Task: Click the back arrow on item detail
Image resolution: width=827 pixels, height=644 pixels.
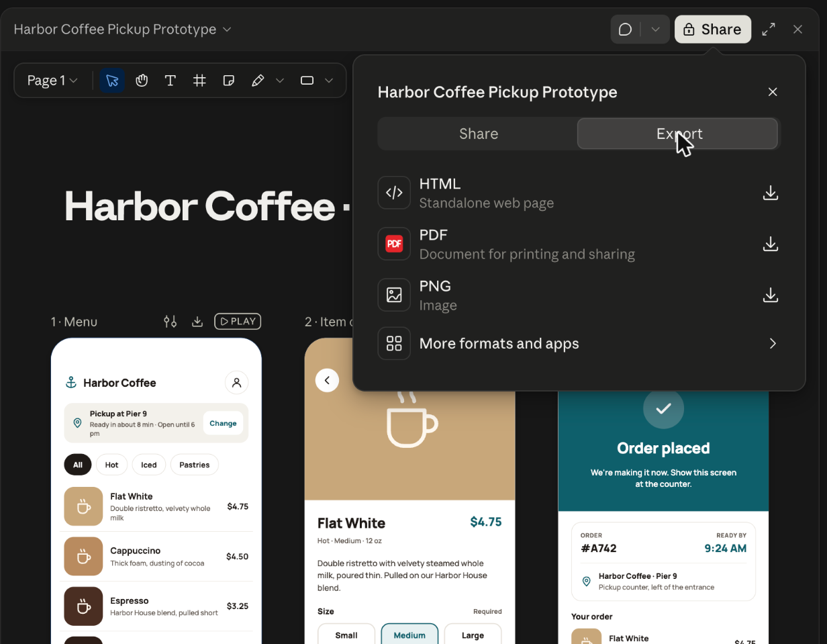Action: pyautogui.click(x=327, y=381)
